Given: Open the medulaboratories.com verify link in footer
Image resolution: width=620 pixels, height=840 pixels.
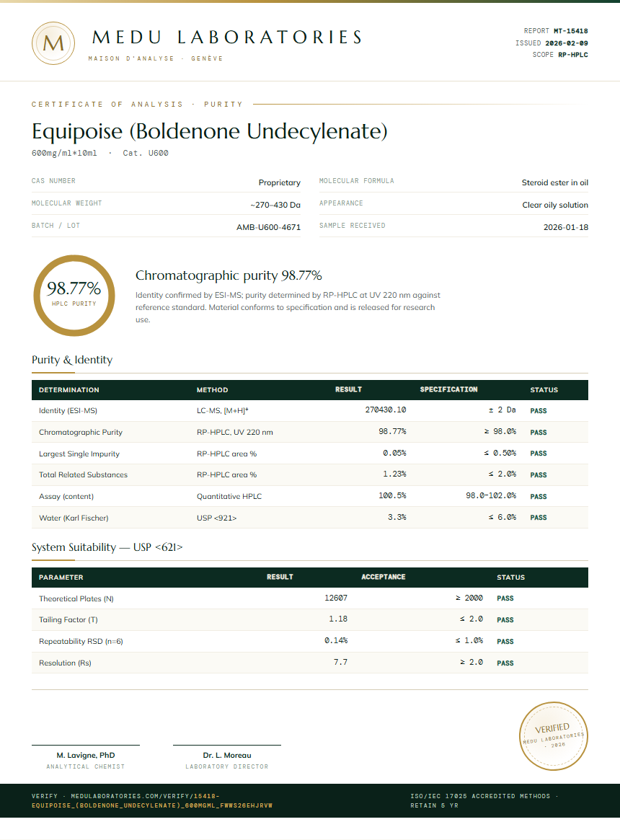Looking at the screenshot, I should click(x=152, y=801).
